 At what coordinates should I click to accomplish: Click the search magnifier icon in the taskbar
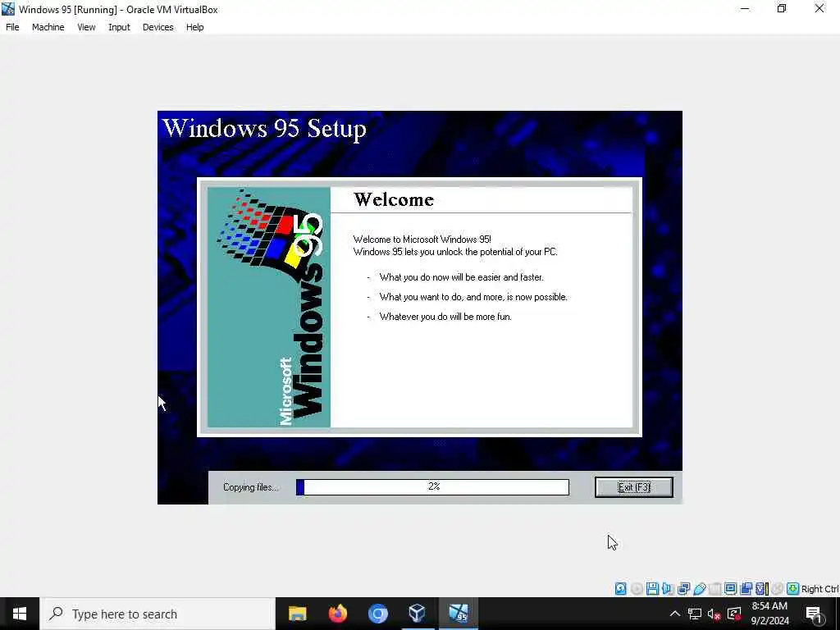pos(56,614)
